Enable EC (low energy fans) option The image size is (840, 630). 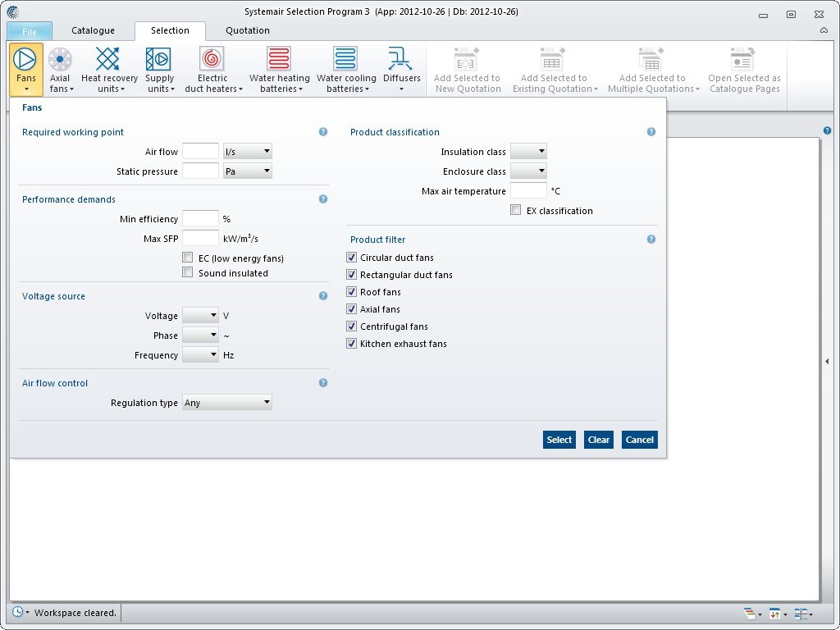pyautogui.click(x=187, y=258)
